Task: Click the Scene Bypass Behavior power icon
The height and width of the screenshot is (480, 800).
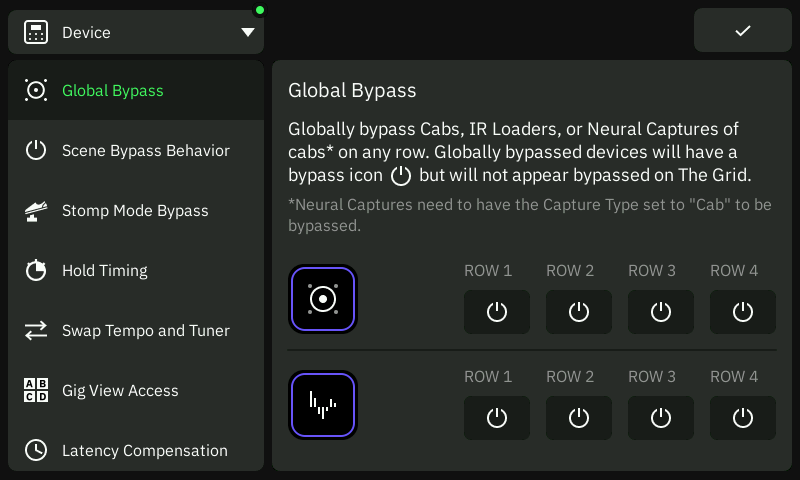Action: [x=36, y=150]
